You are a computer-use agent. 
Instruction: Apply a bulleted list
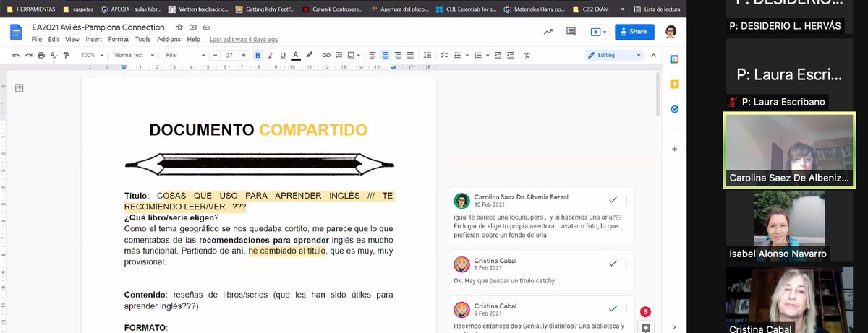[x=459, y=55]
